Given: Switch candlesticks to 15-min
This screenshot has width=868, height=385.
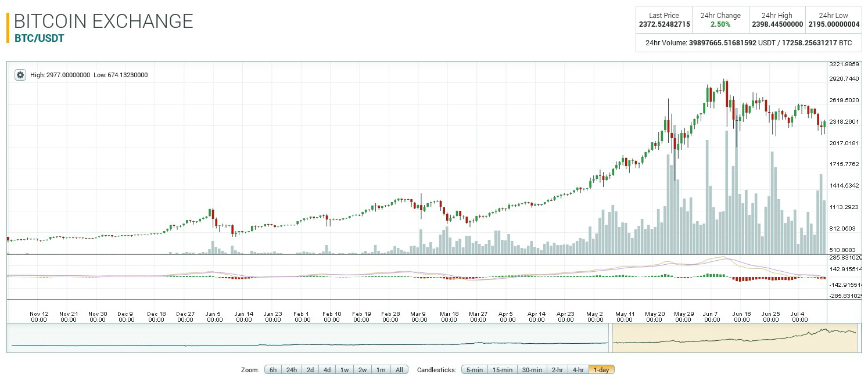Looking at the screenshot, I should pyautogui.click(x=502, y=370).
